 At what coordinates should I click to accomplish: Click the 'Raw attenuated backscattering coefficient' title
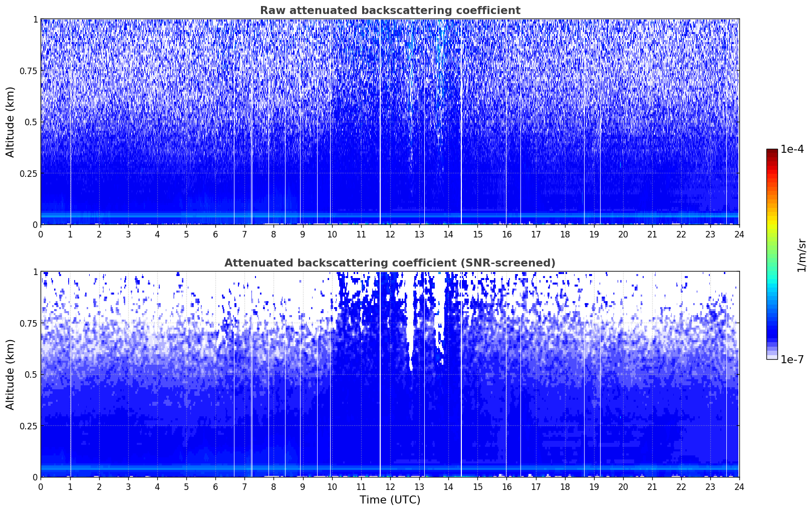pos(390,11)
